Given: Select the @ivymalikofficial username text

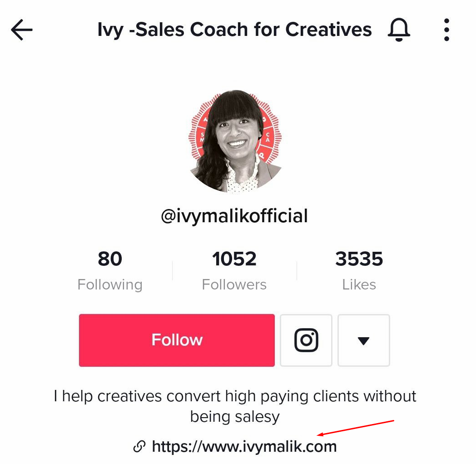Looking at the screenshot, I should point(234,216).
